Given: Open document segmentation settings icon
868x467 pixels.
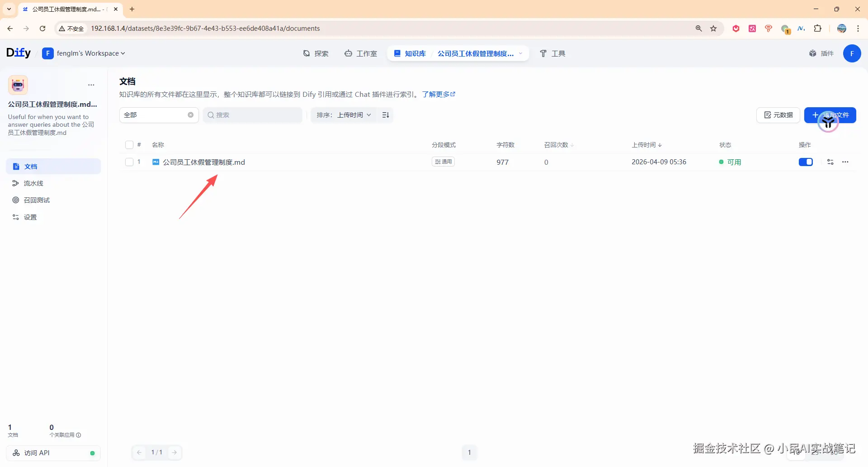Looking at the screenshot, I should (x=830, y=162).
